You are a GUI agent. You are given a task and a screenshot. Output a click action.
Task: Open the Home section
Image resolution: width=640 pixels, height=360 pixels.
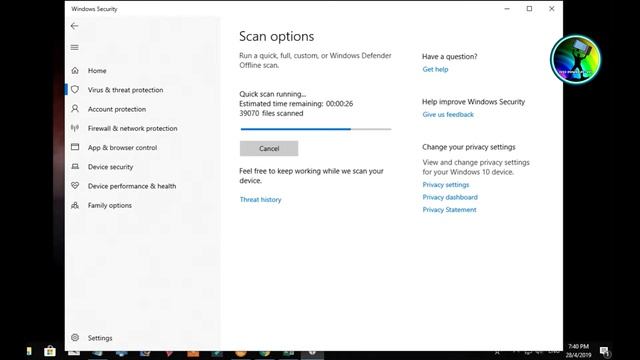point(97,71)
